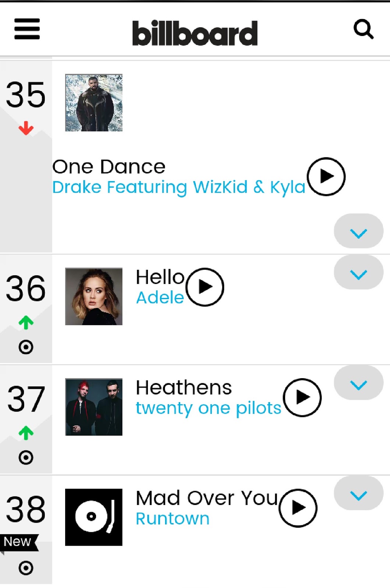The image size is (390, 588).
Task: Play the song One Dance
Action: click(x=325, y=176)
